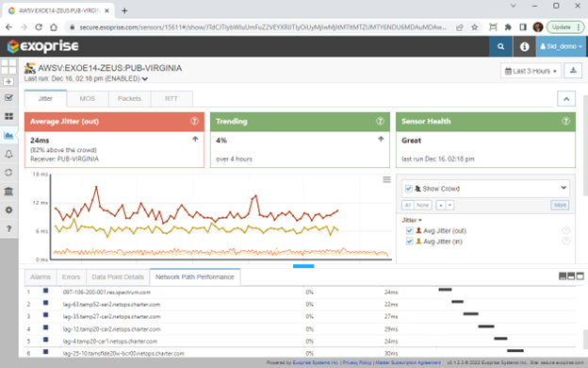Go to browser home icon
Image resolution: width=588 pixels, height=368 pixels.
coord(54,27)
